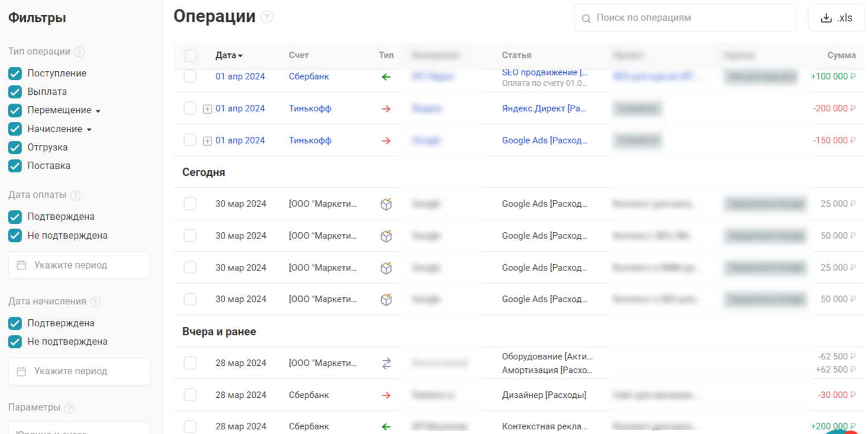The image size is (868, 434).
Task: Expand Яндекс.Директ operation with plus icon
Action: pyautogui.click(x=207, y=109)
